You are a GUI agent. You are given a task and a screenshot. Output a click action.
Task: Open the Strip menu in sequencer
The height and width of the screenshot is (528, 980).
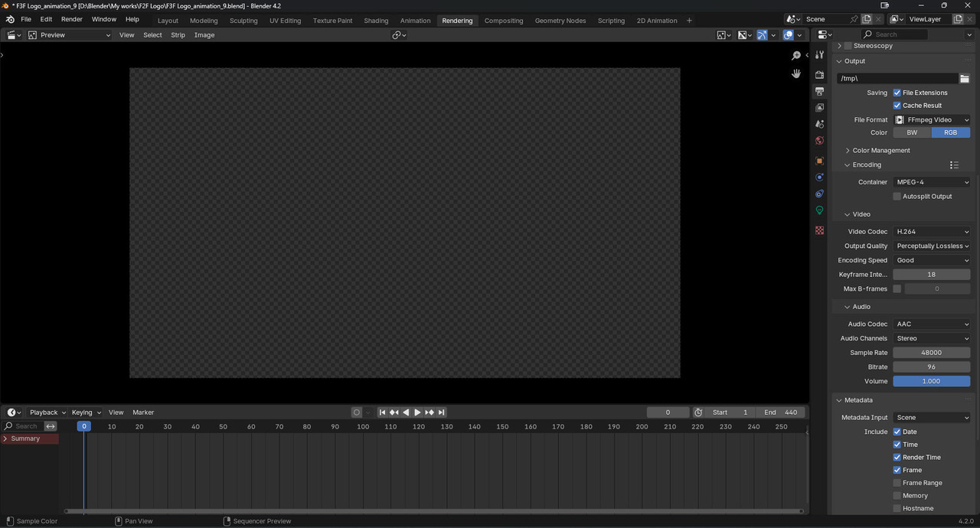coord(178,35)
